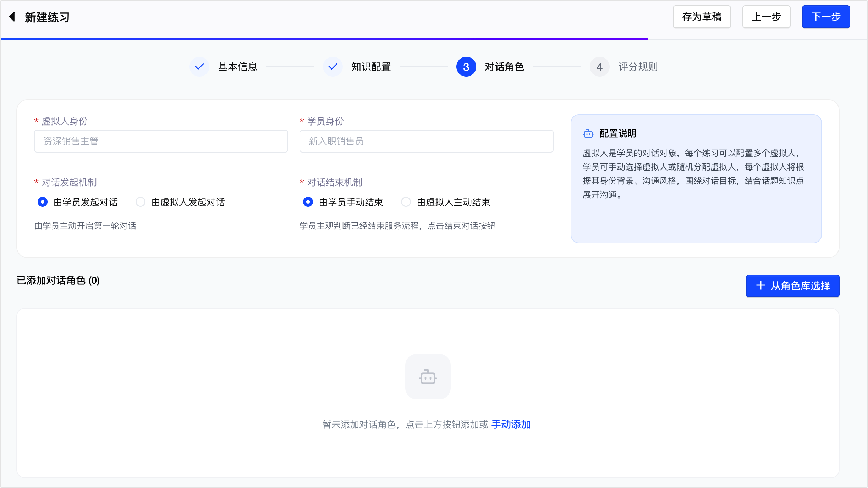This screenshot has width=868, height=488.
Task: Open the 基本信息 step
Action: [238, 67]
